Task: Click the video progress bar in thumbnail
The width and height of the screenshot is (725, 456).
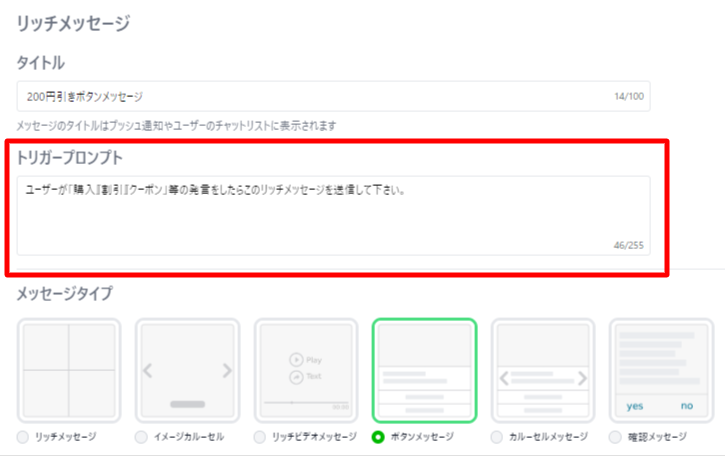Action: [300, 402]
